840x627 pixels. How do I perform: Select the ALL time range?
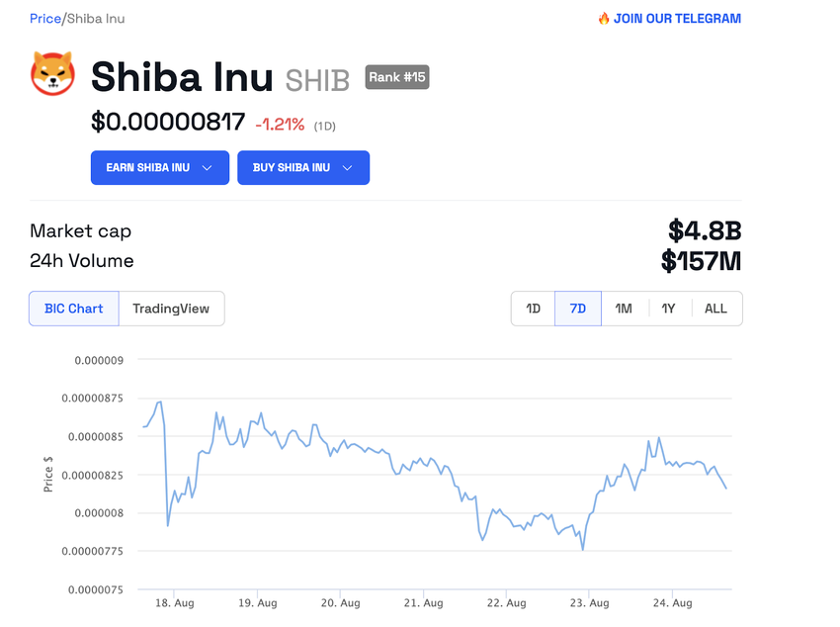coord(715,309)
